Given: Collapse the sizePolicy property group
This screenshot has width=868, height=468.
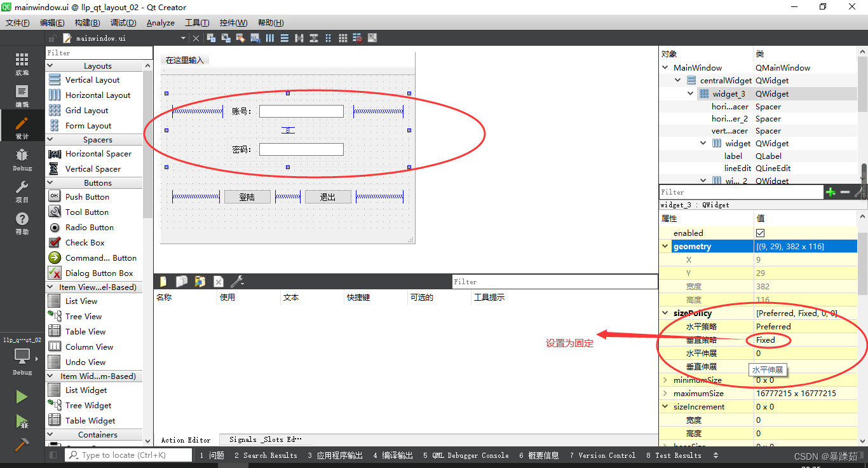Looking at the screenshot, I should click(665, 313).
